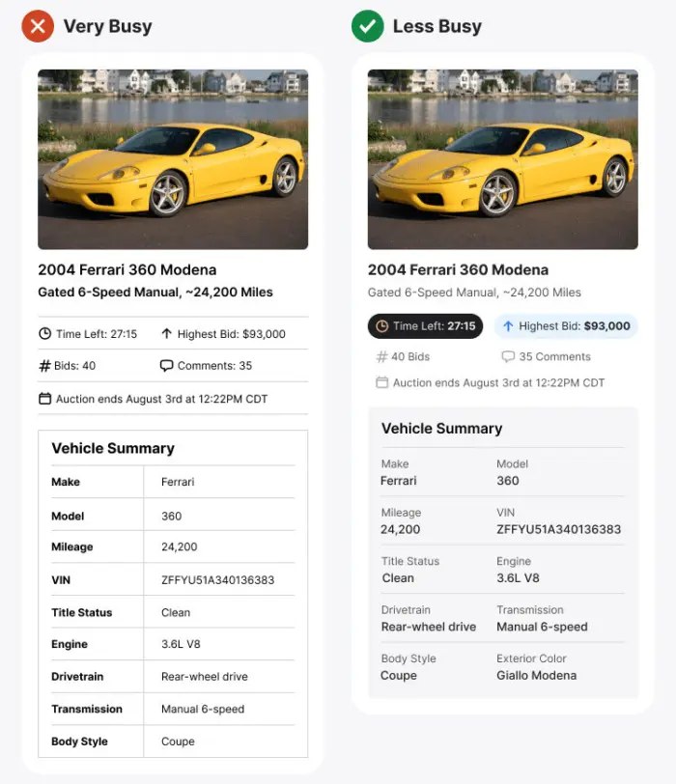Click the right 2004 Ferrari 360 Modena title
The height and width of the screenshot is (784, 676).
[458, 269]
